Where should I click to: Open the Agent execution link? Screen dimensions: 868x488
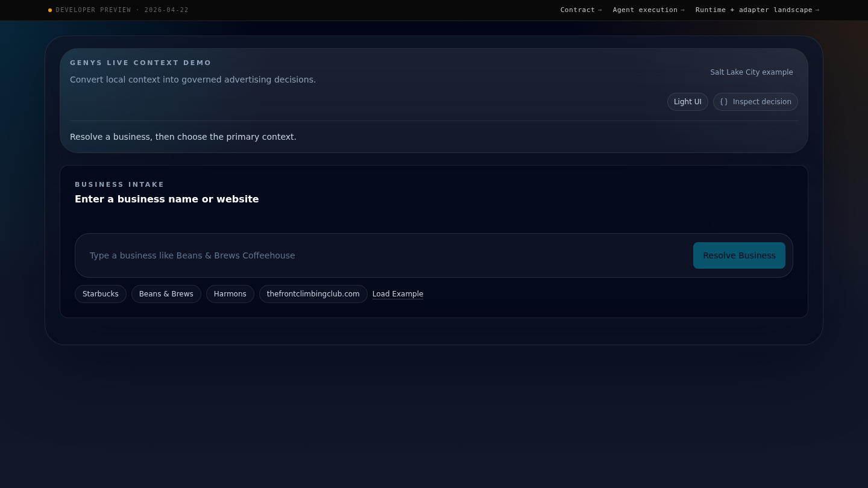click(649, 10)
